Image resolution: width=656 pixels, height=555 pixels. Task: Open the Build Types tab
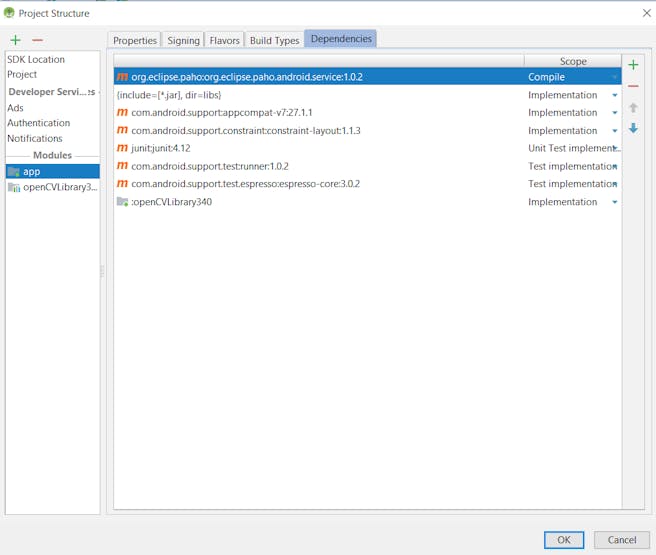[x=274, y=40]
